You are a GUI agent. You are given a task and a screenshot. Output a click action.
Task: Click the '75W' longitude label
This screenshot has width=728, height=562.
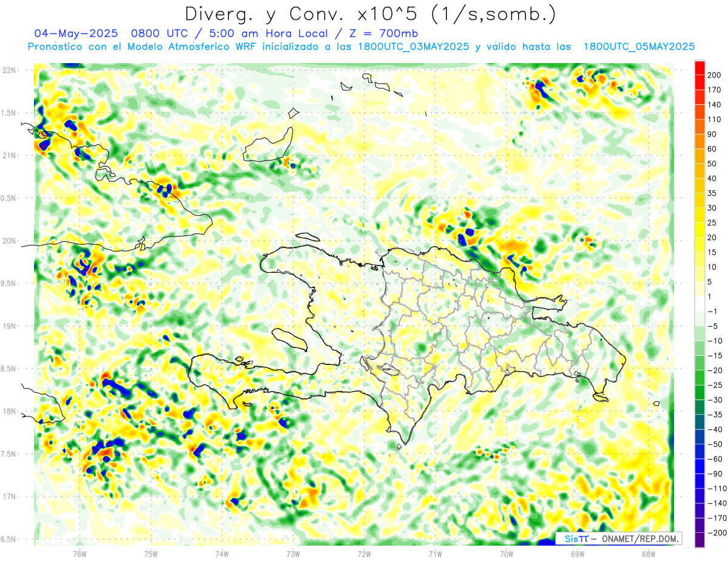(x=151, y=554)
